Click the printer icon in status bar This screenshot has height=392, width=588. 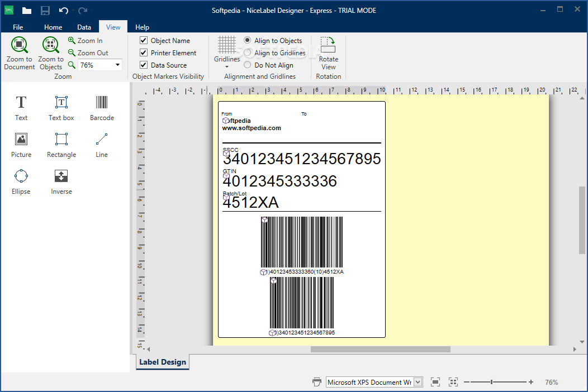click(x=317, y=382)
